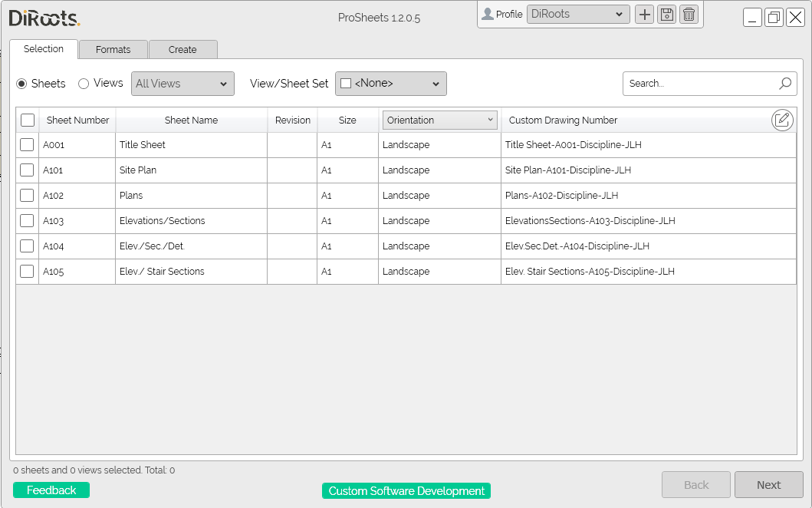
Task: Save the current profile using the save icon
Action: [x=666, y=14]
